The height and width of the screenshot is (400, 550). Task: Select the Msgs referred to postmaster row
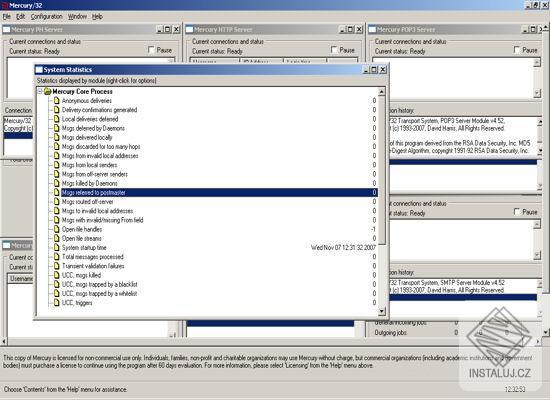point(219,192)
